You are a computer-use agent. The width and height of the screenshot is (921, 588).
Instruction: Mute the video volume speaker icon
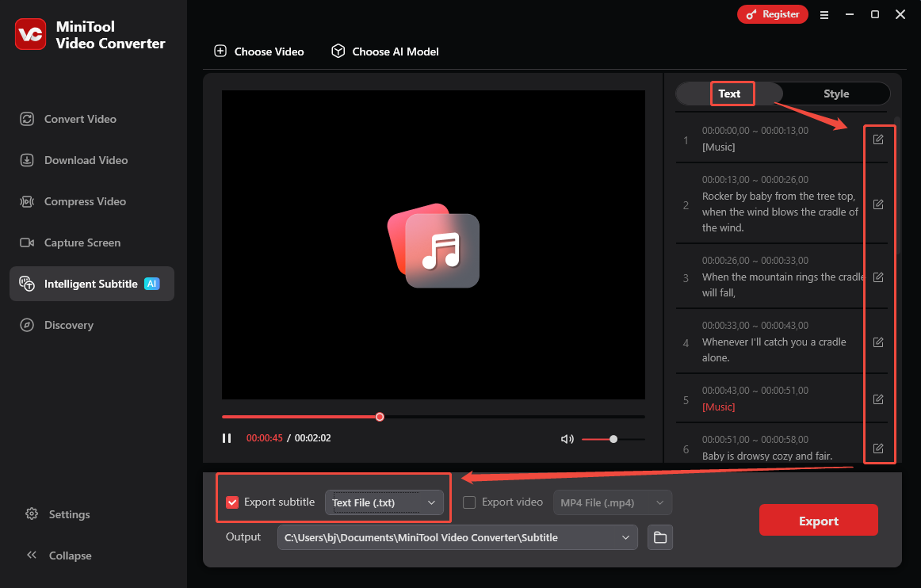click(568, 438)
